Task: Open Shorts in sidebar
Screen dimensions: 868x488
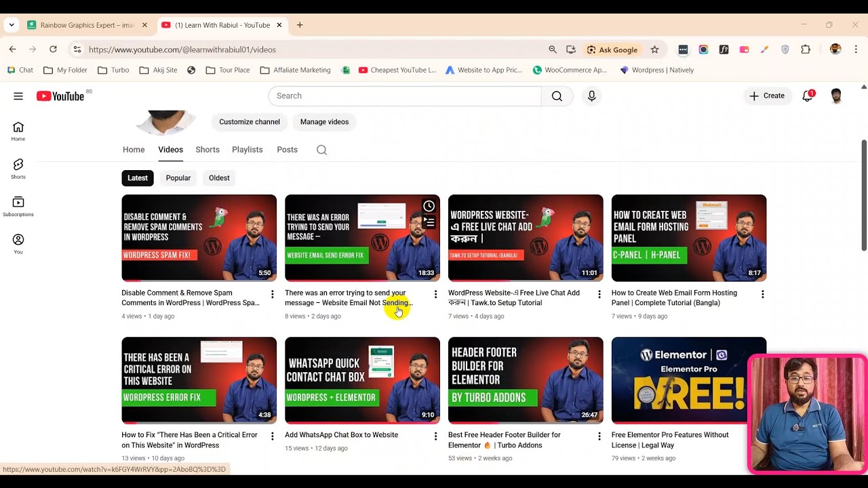Action: (18, 169)
